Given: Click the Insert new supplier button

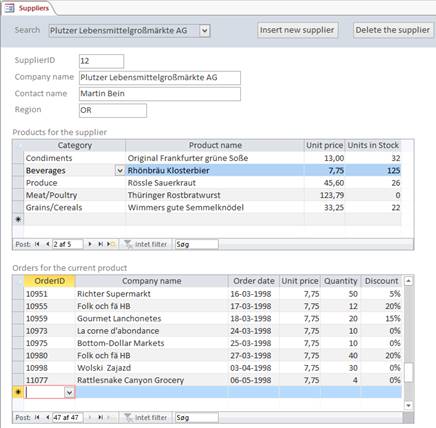Looking at the screenshot, I should tap(297, 30).
